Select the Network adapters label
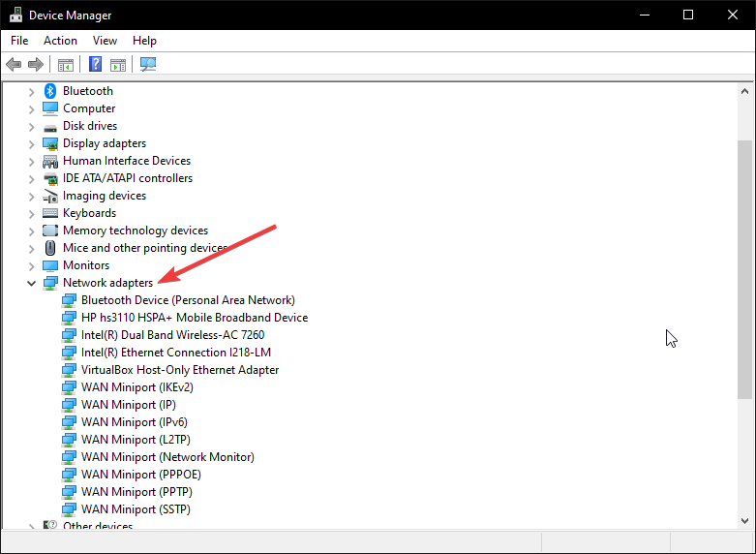The height and width of the screenshot is (554, 756). pyautogui.click(x=107, y=283)
